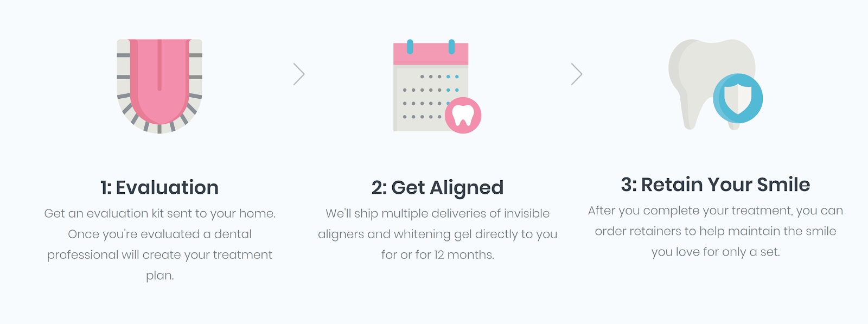Viewport: 868px width, 324px height.
Task: Click the dotted date grid on calendar
Action: pos(431,97)
